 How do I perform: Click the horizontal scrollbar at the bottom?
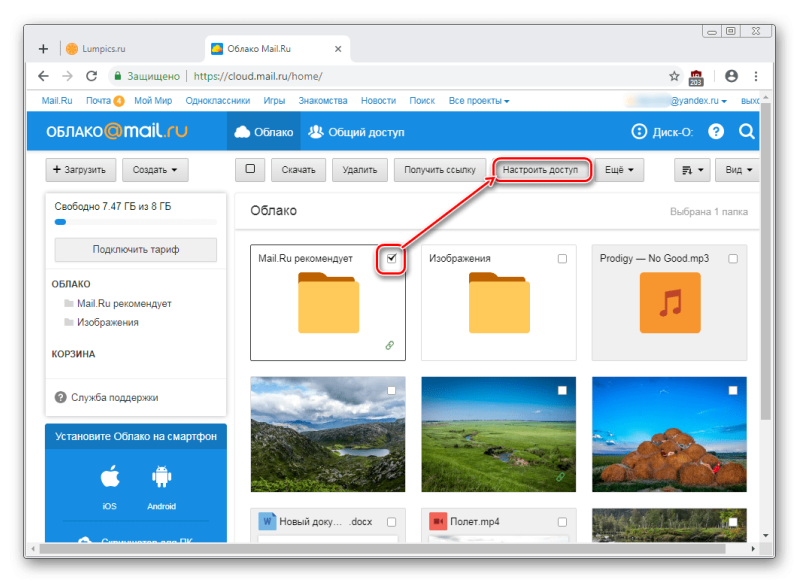(383, 549)
